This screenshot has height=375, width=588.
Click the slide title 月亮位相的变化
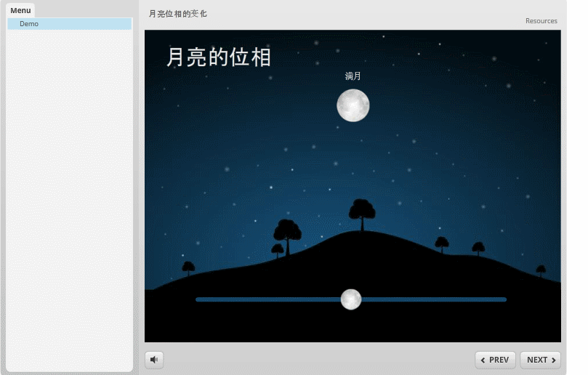[178, 14]
